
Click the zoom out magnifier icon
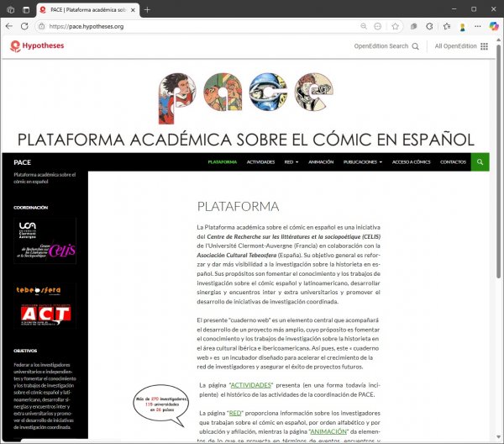point(364,26)
